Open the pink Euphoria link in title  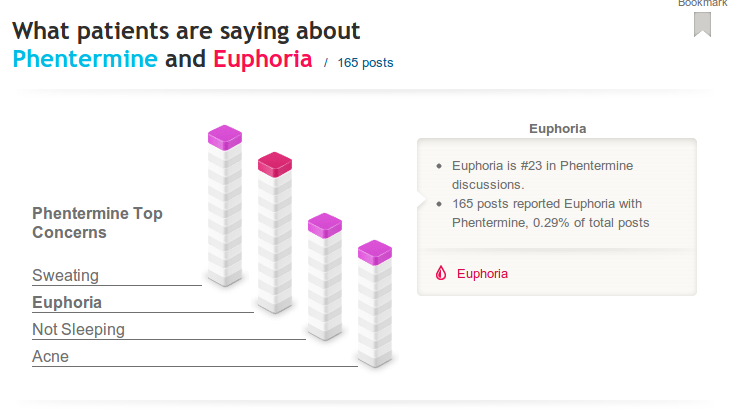(262, 59)
